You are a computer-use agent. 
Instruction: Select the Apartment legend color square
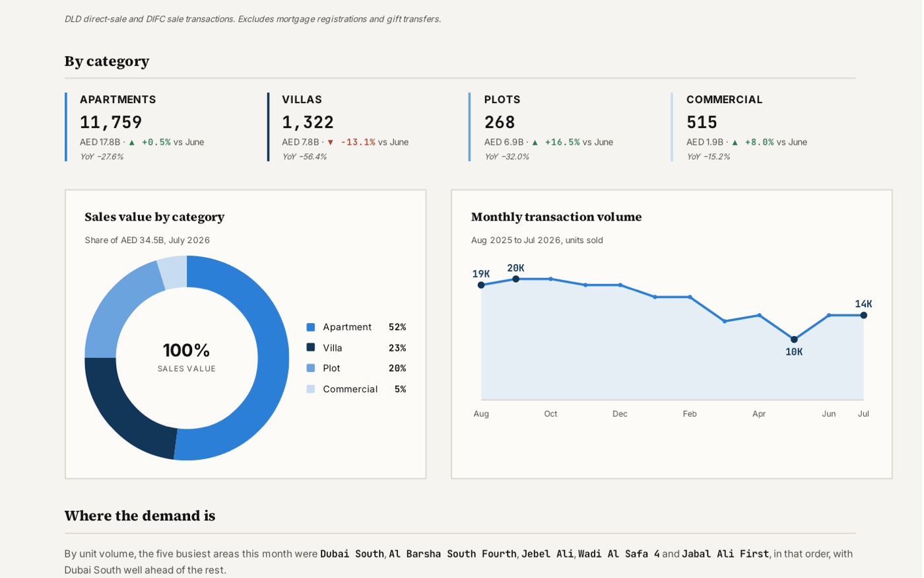(311, 327)
